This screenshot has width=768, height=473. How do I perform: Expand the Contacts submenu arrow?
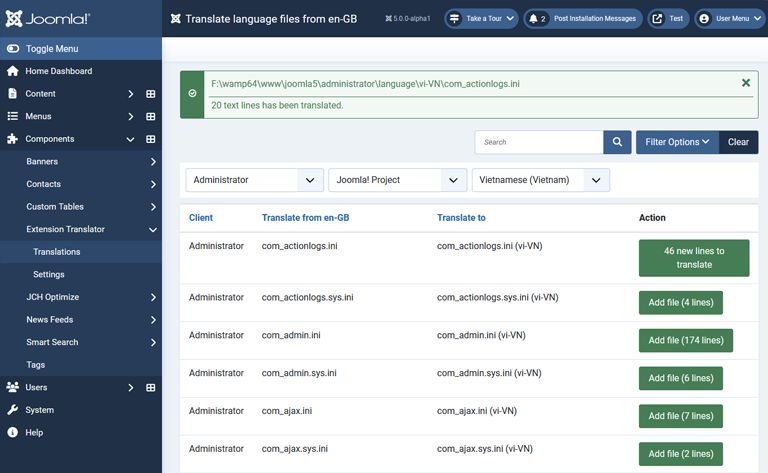(x=153, y=184)
